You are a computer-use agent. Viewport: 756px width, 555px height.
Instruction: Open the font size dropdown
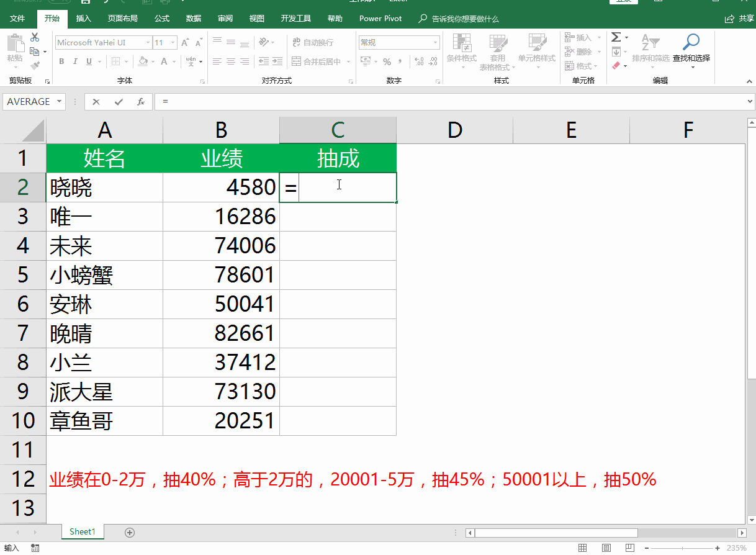click(173, 43)
